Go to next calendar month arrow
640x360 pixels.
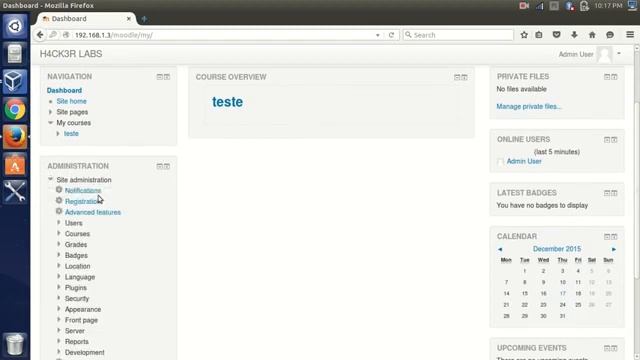point(613,249)
